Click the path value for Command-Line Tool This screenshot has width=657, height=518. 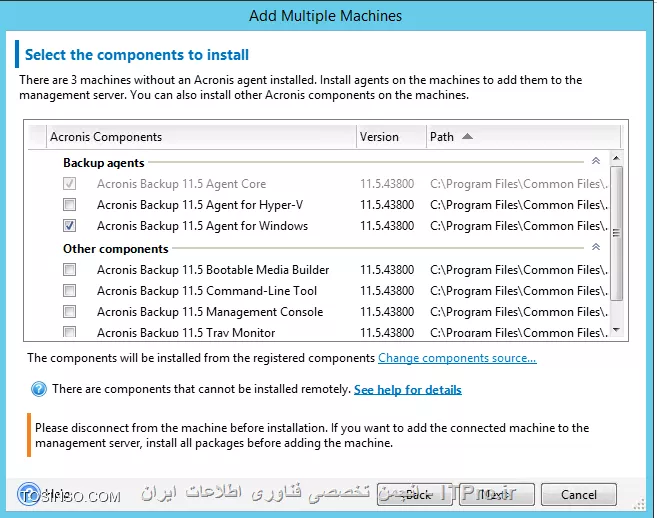[x=519, y=291]
